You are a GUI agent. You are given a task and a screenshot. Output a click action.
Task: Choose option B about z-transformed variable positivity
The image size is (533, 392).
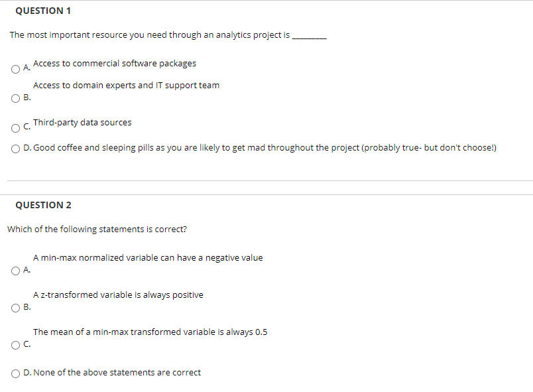click(x=15, y=307)
